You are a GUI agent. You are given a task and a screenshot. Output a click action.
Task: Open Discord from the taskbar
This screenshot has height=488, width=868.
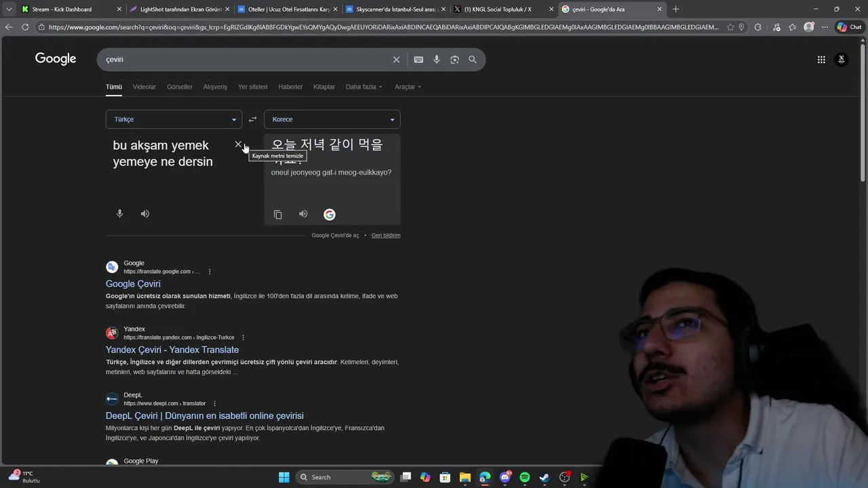pyautogui.click(x=505, y=477)
